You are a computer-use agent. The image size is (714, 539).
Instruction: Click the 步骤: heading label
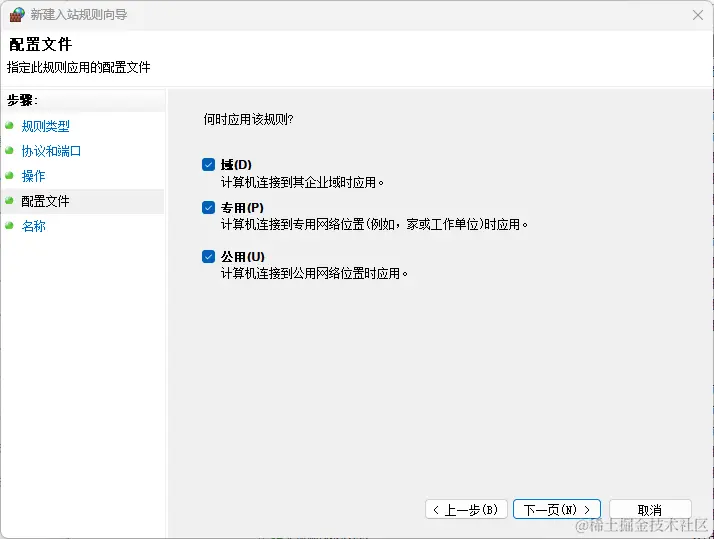tap(22, 100)
